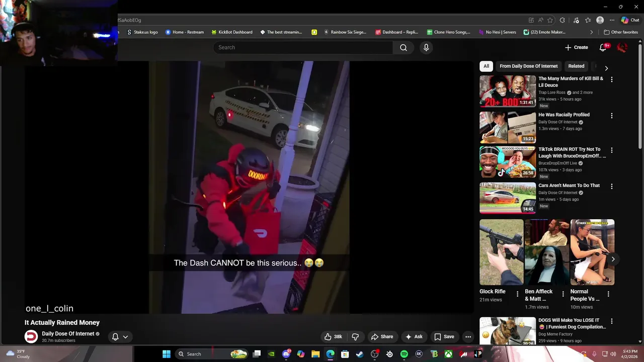Open options for The Many Murders video
The height and width of the screenshot is (362, 644).
pos(612,79)
